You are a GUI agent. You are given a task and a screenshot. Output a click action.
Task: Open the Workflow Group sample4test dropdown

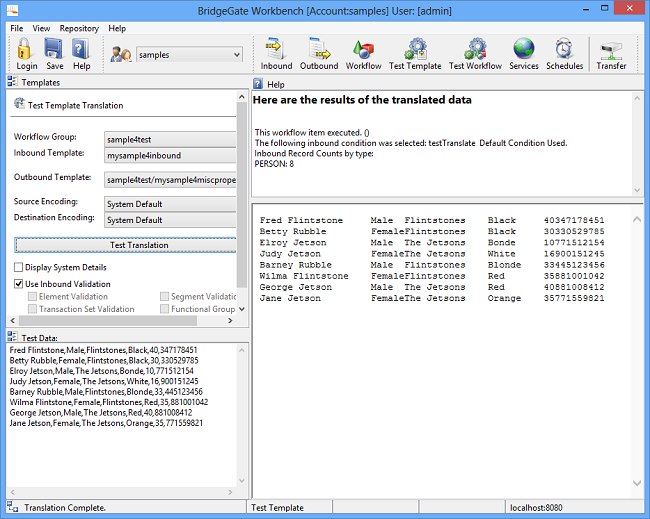[170, 139]
